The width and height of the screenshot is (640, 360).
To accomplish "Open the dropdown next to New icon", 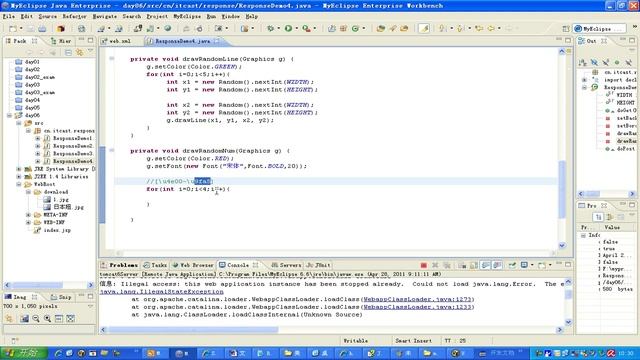I will point(20,29).
